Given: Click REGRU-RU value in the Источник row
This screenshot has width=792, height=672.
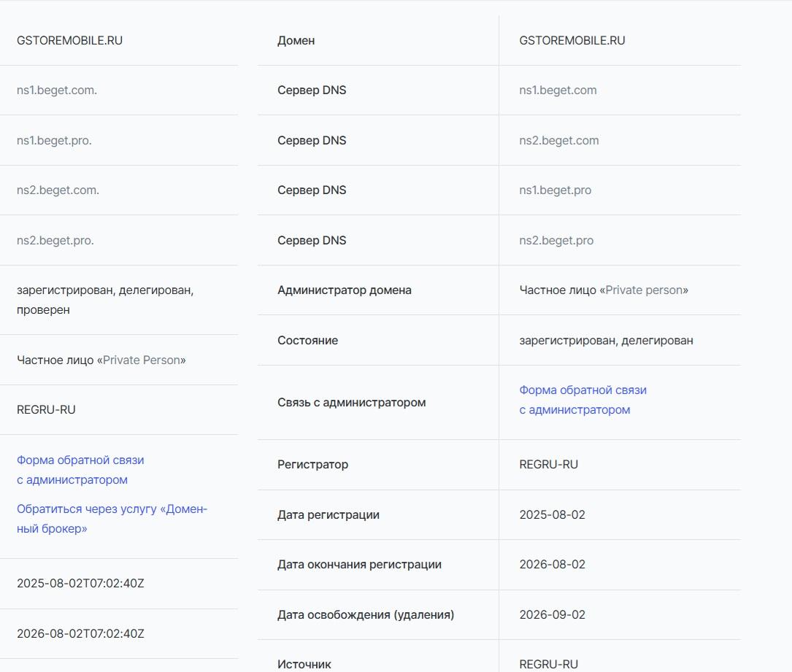Looking at the screenshot, I should (x=549, y=664).
